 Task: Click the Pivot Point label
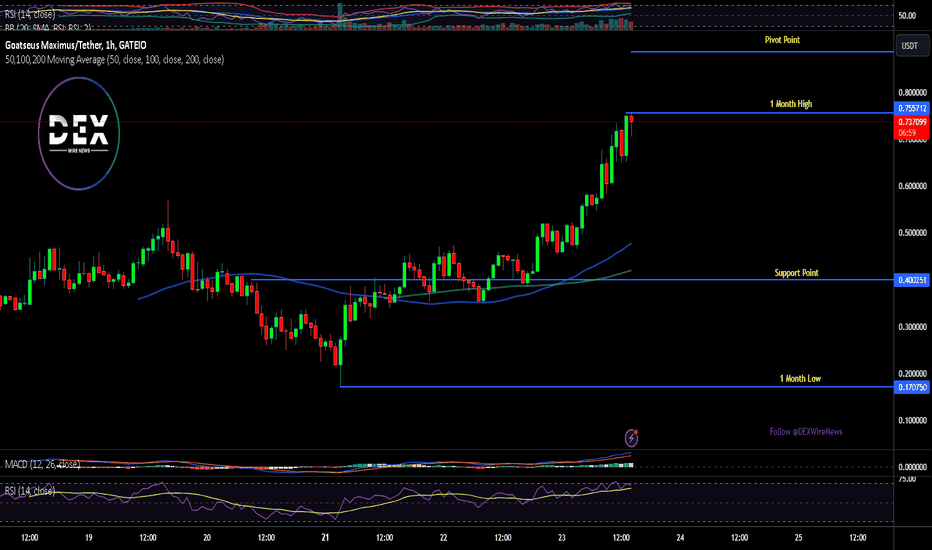coord(782,40)
